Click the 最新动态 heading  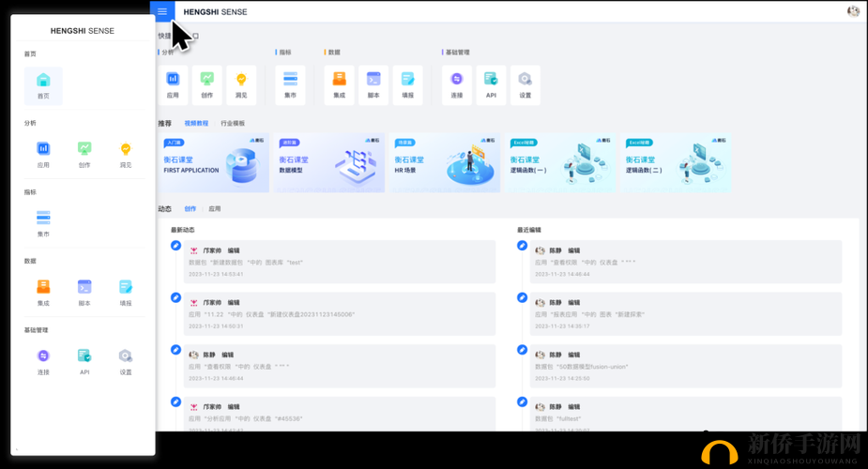point(183,230)
